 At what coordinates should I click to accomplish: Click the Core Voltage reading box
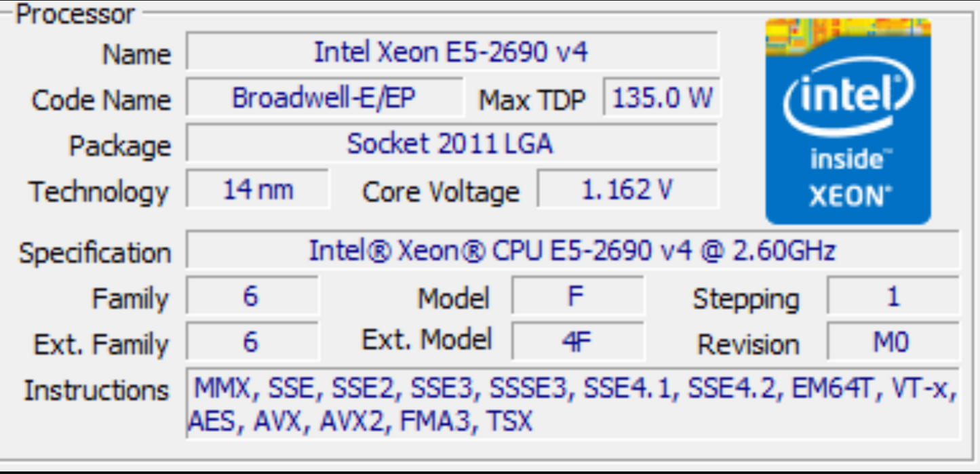point(627,190)
